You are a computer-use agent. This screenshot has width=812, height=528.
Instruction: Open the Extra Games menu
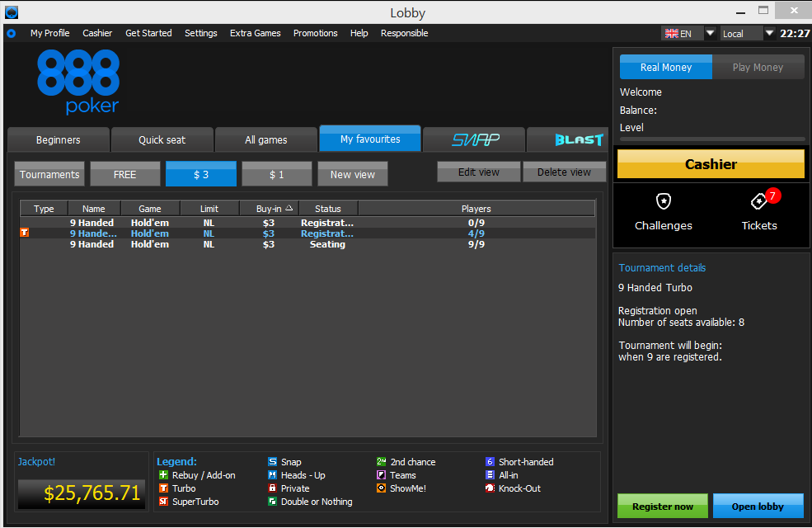click(256, 33)
